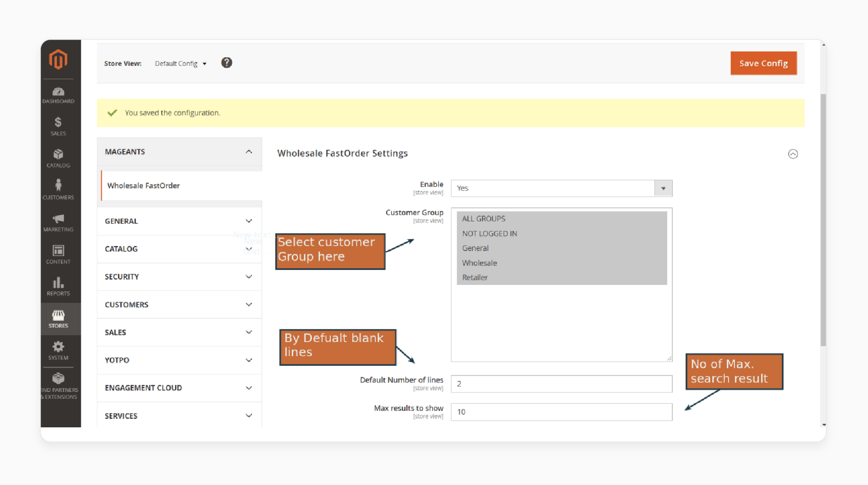Click the Default Number of lines field
The height and width of the screenshot is (485, 868).
(x=561, y=384)
